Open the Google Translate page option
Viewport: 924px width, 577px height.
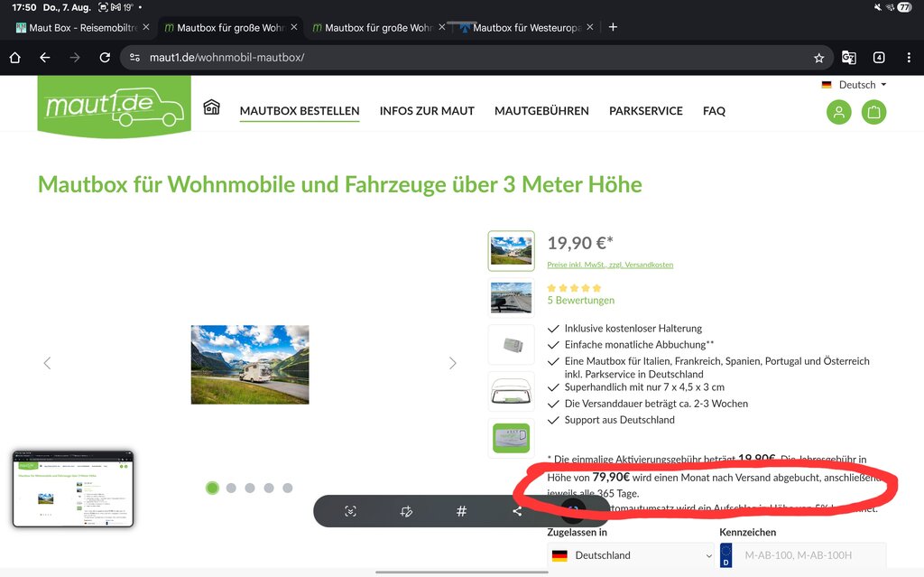pos(848,57)
